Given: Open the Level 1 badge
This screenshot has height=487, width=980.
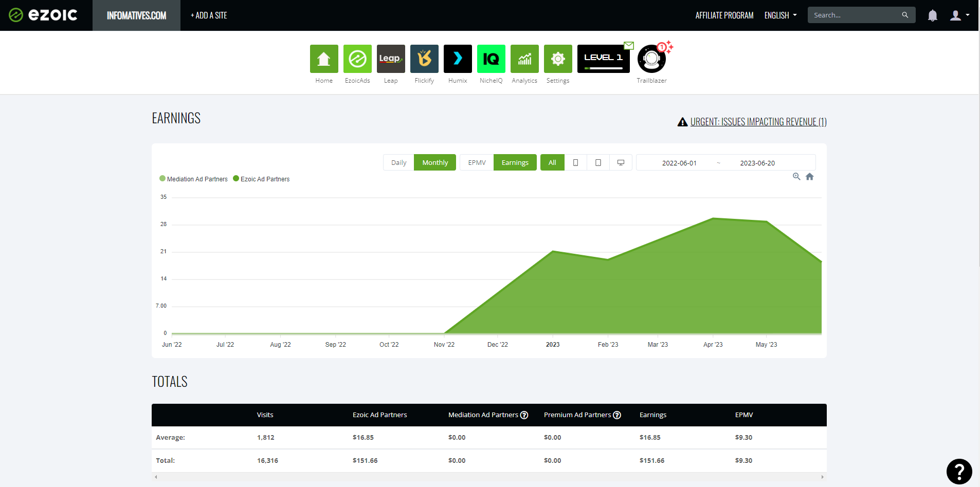Looking at the screenshot, I should (604, 59).
